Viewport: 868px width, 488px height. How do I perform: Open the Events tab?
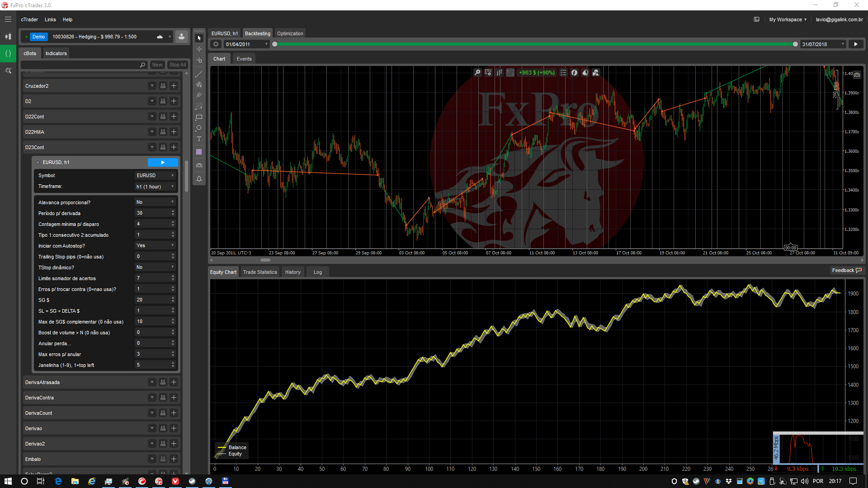[x=244, y=59]
